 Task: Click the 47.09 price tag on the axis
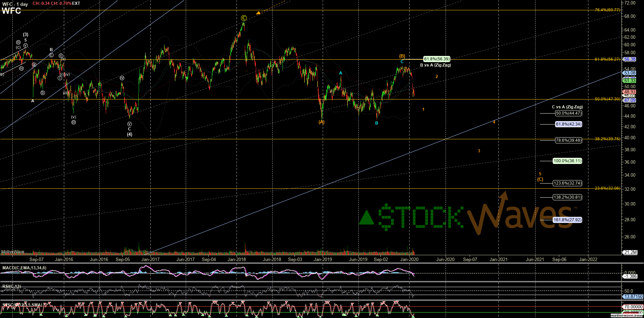630,101
